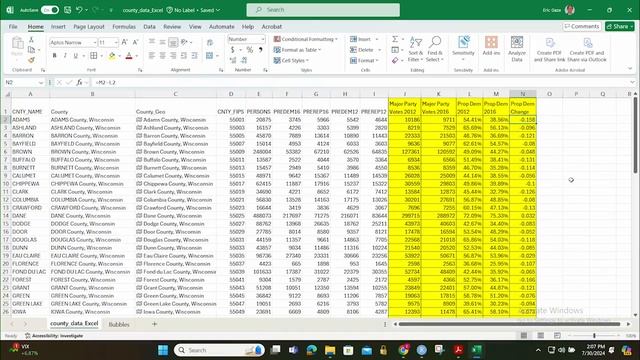Screen dimensions: 640x360
Task: Expand the Insert cells dropdown arrow
Action: [x=377, y=39]
